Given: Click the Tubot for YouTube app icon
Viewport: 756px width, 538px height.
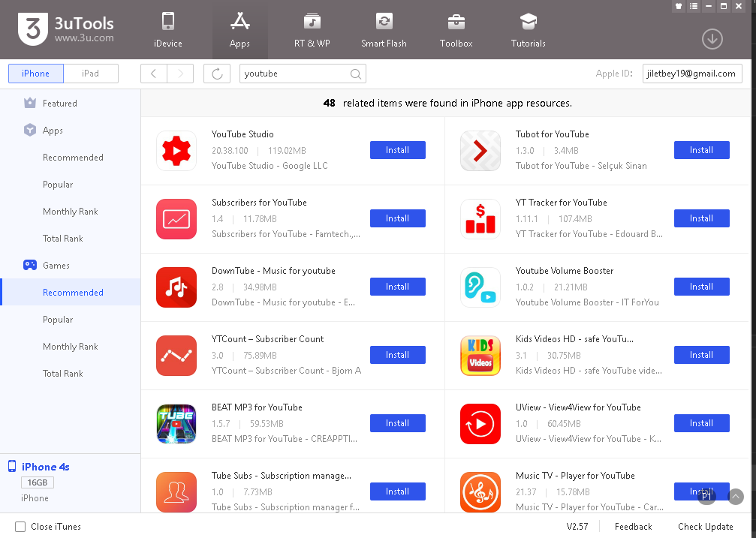Looking at the screenshot, I should point(480,151).
